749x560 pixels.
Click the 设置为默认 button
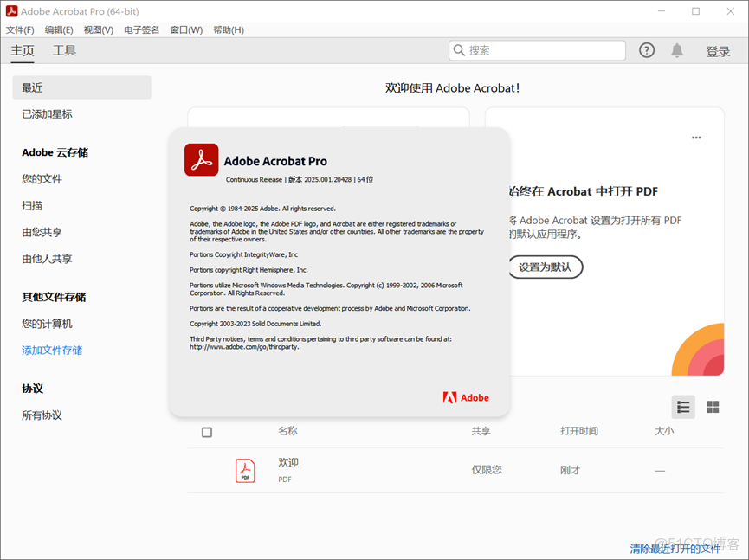pos(546,267)
